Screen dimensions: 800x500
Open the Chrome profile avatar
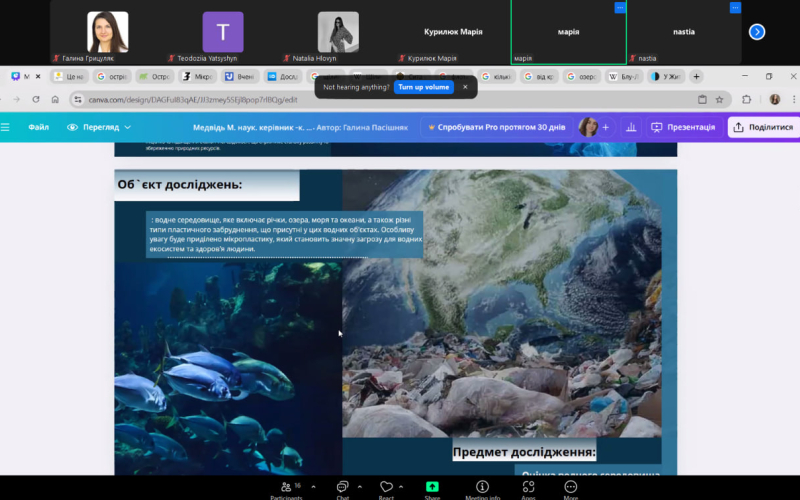(774, 99)
